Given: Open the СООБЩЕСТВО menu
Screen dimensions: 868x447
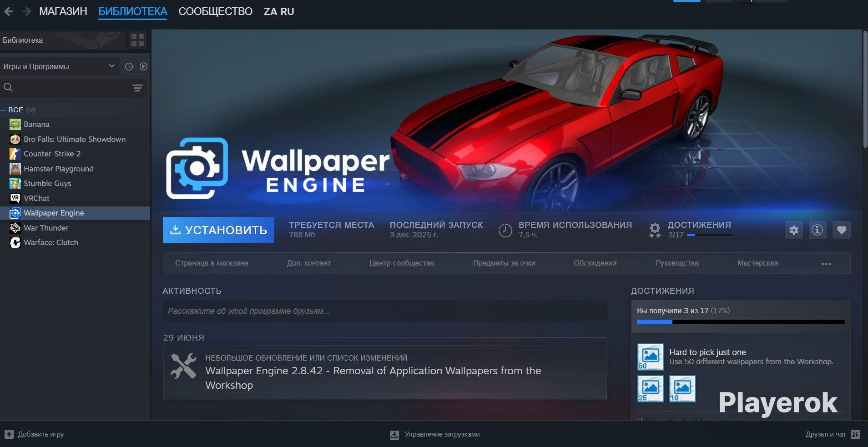Looking at the screenshot, I should pyautogui.click(x=216, y=11).
